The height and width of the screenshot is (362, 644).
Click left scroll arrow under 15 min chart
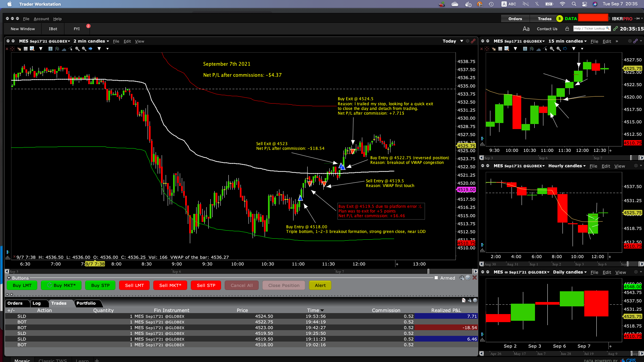(482, 158)
